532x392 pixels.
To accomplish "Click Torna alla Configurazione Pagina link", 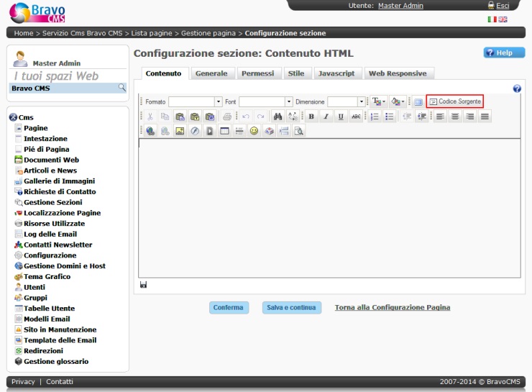I will pyautogui.click(x=393, y=308).
